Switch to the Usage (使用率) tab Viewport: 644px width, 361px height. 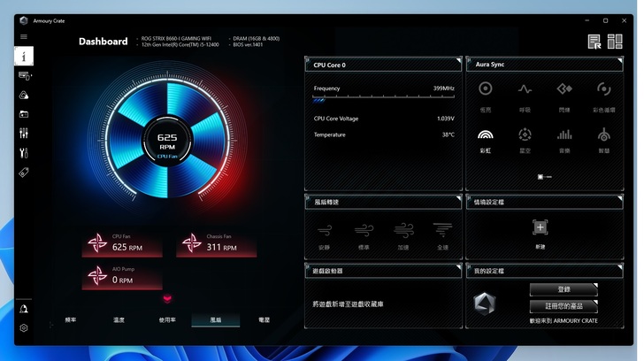tap(167, 320)
